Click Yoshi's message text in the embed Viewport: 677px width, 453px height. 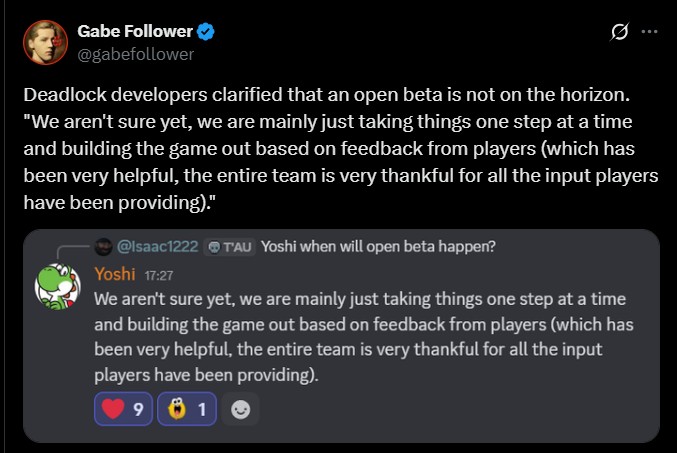pos(364,337)
